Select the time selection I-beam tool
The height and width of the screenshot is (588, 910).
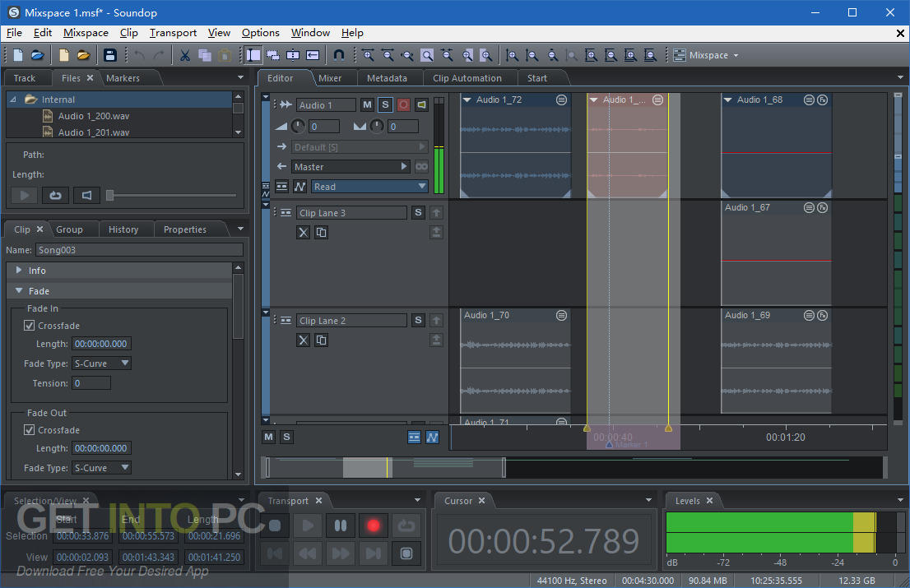(253, 55)
